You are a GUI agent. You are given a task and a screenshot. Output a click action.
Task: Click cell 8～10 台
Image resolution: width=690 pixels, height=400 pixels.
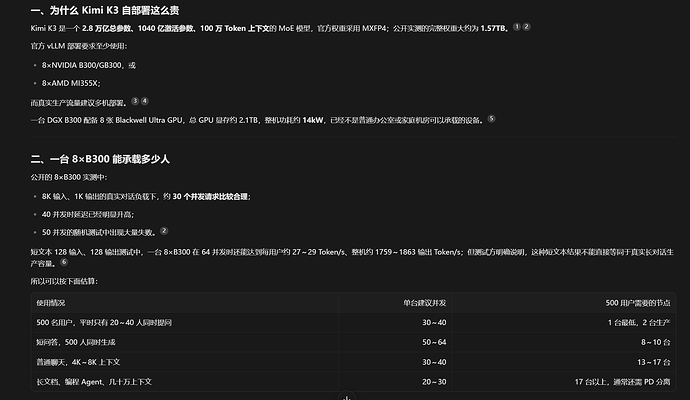tap(656, 342)
